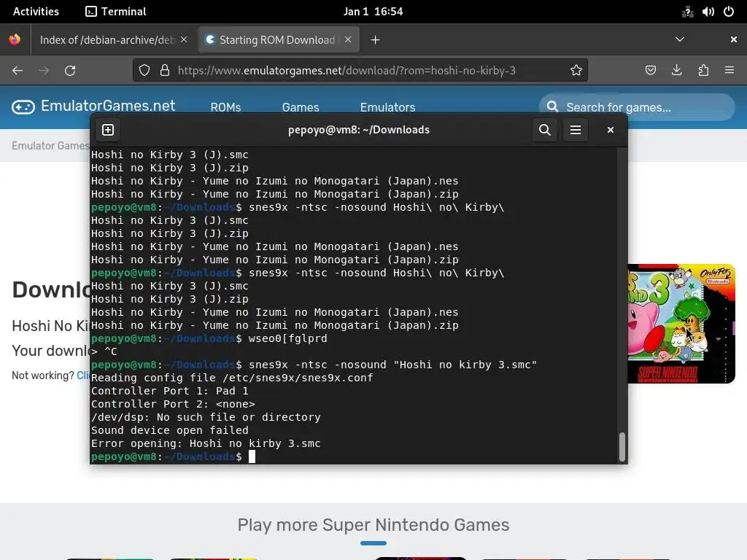The height and width of the screenshot is (560, 747).
Task: Open tracking protection shield icon
Action: coord(144,71)
